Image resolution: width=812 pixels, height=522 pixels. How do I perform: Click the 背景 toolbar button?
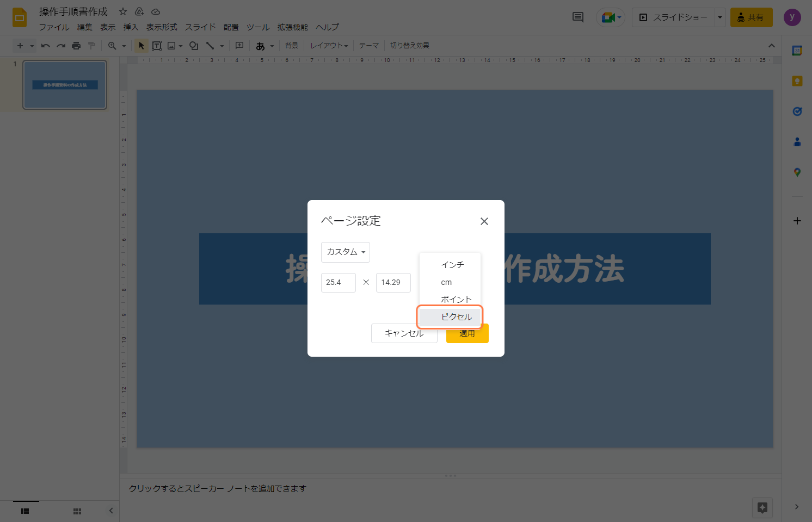[292, 46]
